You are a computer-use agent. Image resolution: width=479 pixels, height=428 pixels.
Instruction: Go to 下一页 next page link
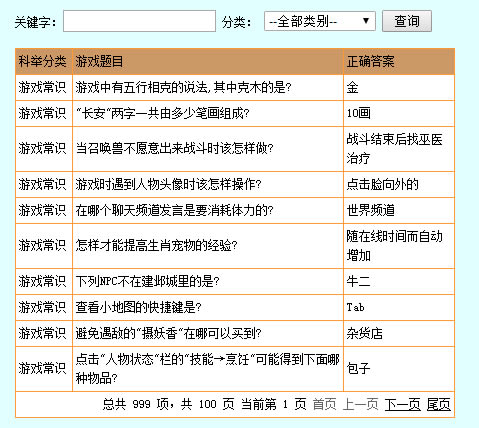[403, 405]
